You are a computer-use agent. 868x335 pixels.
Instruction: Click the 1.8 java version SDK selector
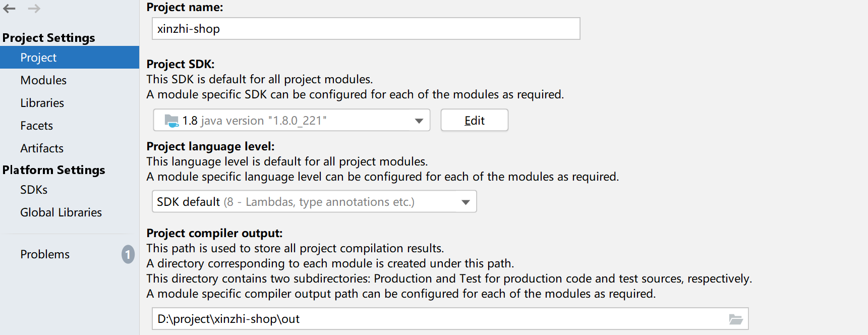pos(292,120)
